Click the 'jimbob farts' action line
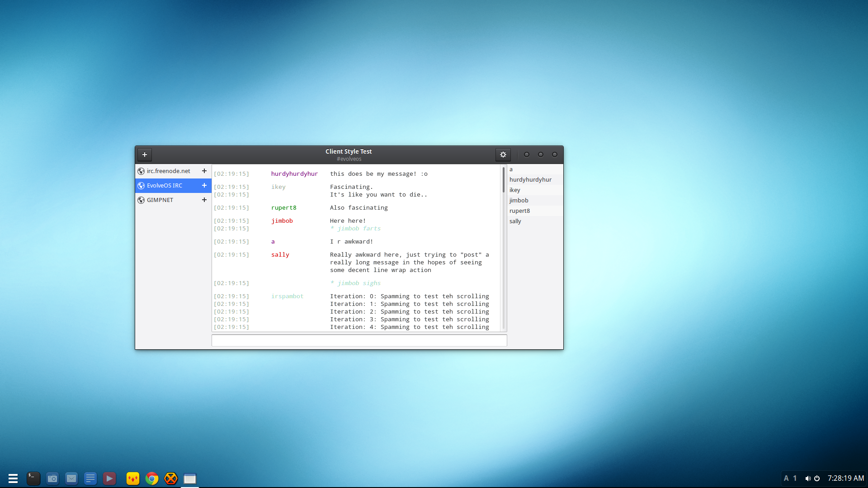Image resolution: width=868 pixels, height=488 pixels. click(355, 229)
